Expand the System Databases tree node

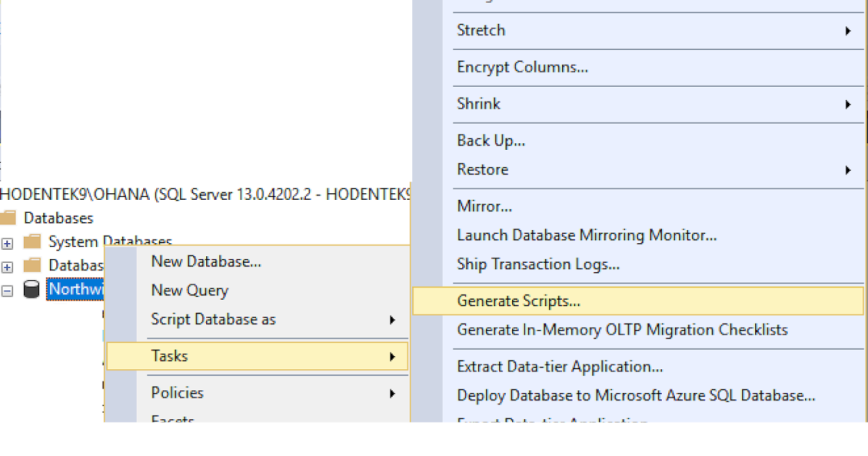(7, 243)
